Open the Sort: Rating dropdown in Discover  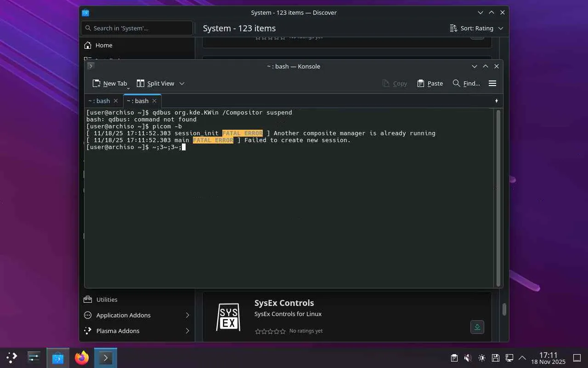(x=476, y=28)
